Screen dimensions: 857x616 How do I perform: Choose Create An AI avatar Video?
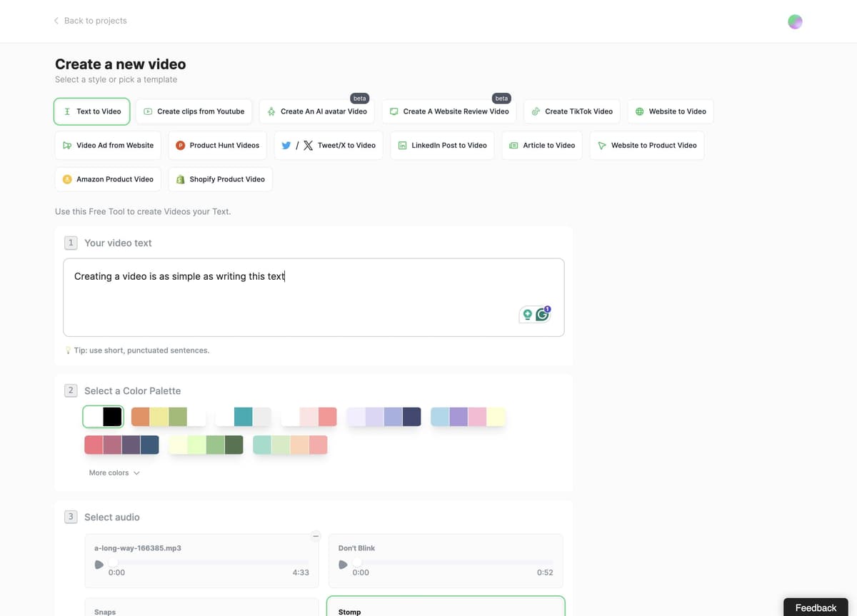pos(316,111)
